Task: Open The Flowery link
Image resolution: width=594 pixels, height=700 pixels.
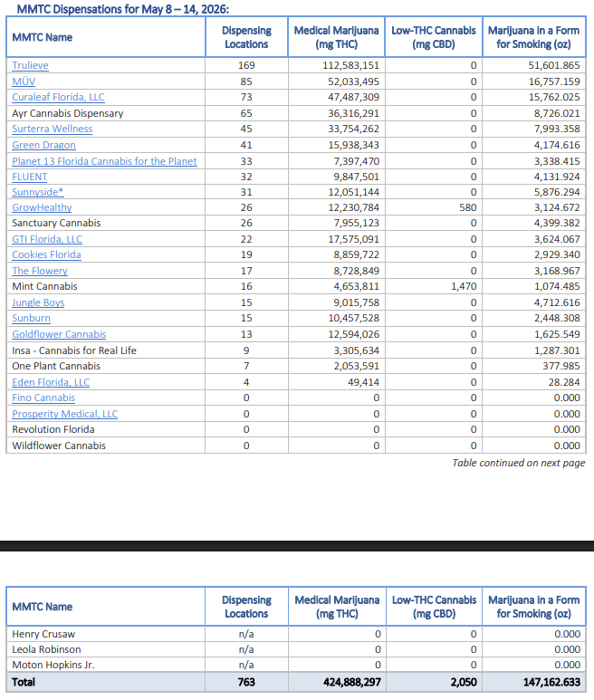Action: [40, 271]
